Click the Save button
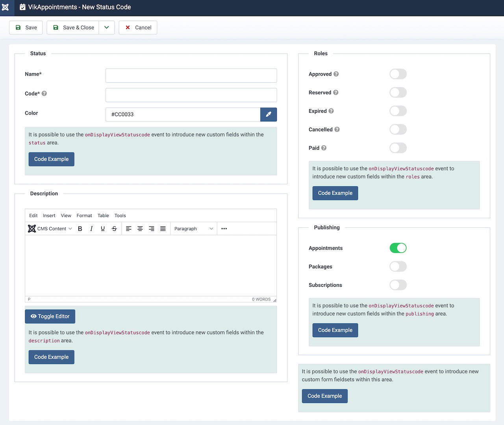 [x=26, y=28]
